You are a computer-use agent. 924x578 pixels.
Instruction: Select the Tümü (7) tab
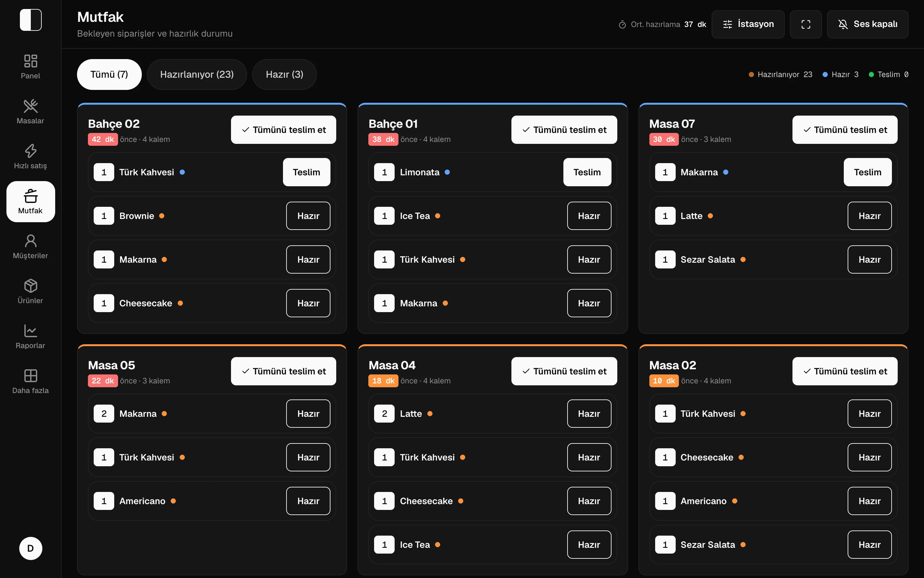pyautogui.click(x=109, y=74)
